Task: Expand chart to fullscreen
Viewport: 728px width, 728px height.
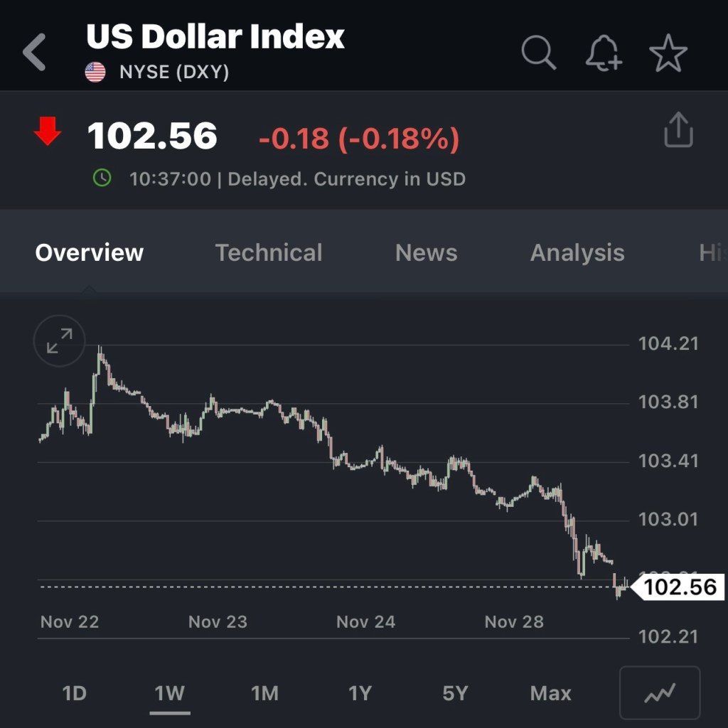Action: 60,341
